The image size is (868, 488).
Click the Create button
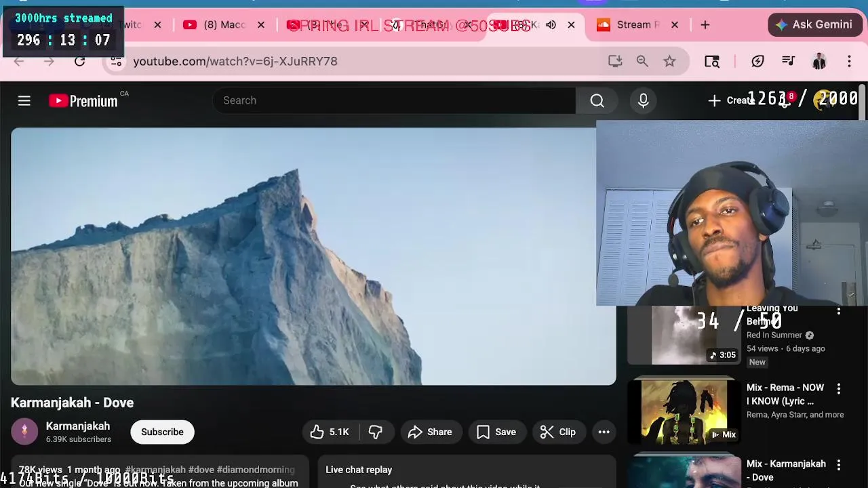pyautogui.click(x=731, y=100)
